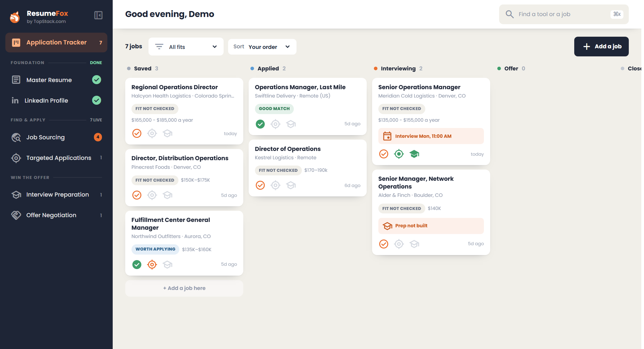Screen dimensions: 644x349
Task: Click prep cap icon on Fulfillment Center General Manager card
Action: point(168,264)
